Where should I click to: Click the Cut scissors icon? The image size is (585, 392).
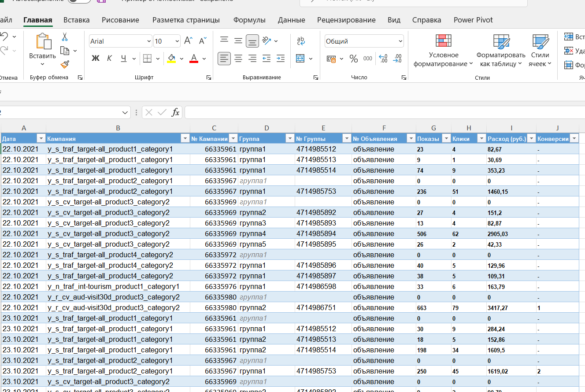point(65,37)
